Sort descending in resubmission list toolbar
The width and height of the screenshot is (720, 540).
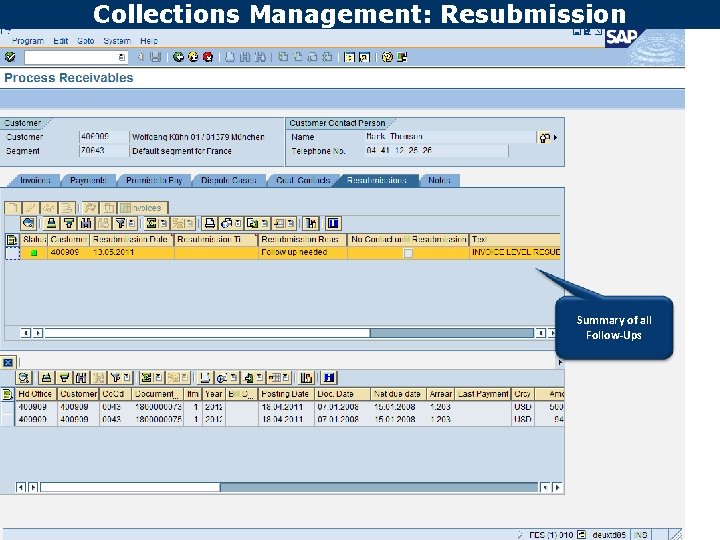pyautogui.click(x=69, y=224)
